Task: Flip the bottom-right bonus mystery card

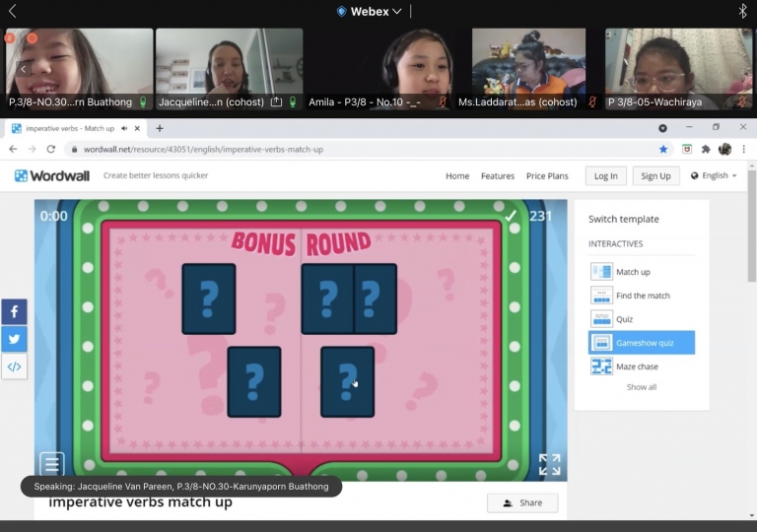Action: click(348, 382)
